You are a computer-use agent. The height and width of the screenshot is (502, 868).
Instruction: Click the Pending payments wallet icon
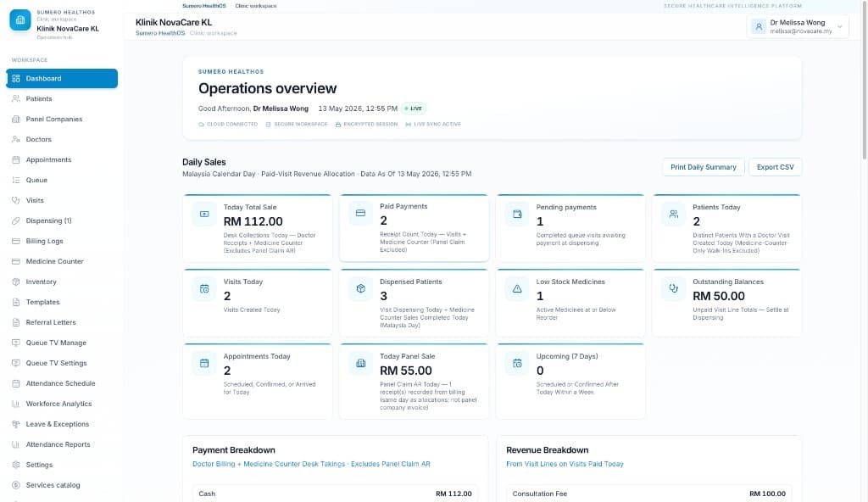(x=517, y=214)
